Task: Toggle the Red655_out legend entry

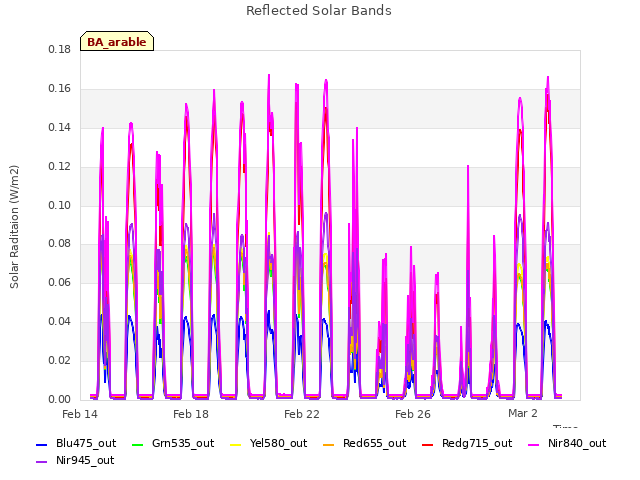Action: (x=364, y=444)
